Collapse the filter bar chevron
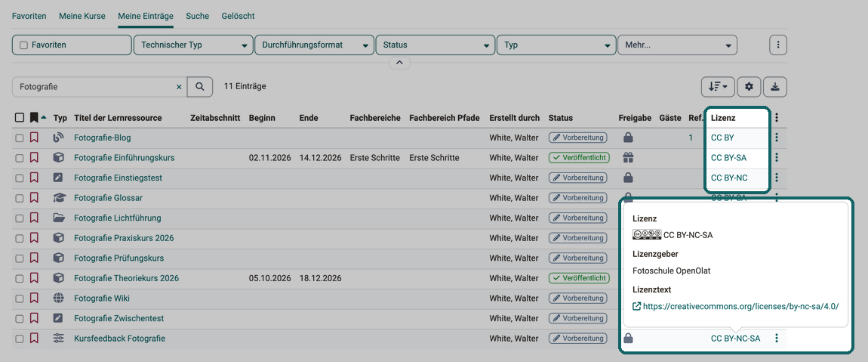The height and width of the screenshot is (362, 868). click(400, 62)
